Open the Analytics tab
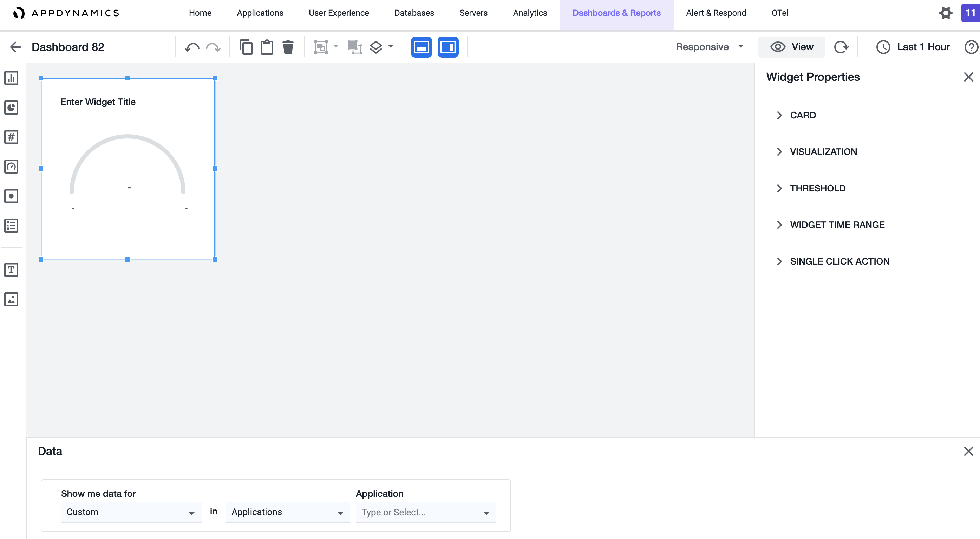The image size is (980, 539). (x=530, y=13)
